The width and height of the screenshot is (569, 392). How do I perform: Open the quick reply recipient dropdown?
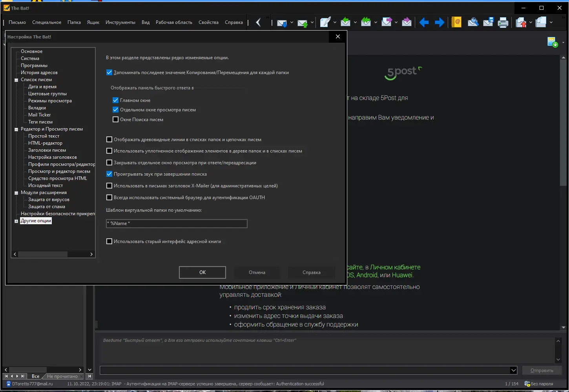click(513, 370)
